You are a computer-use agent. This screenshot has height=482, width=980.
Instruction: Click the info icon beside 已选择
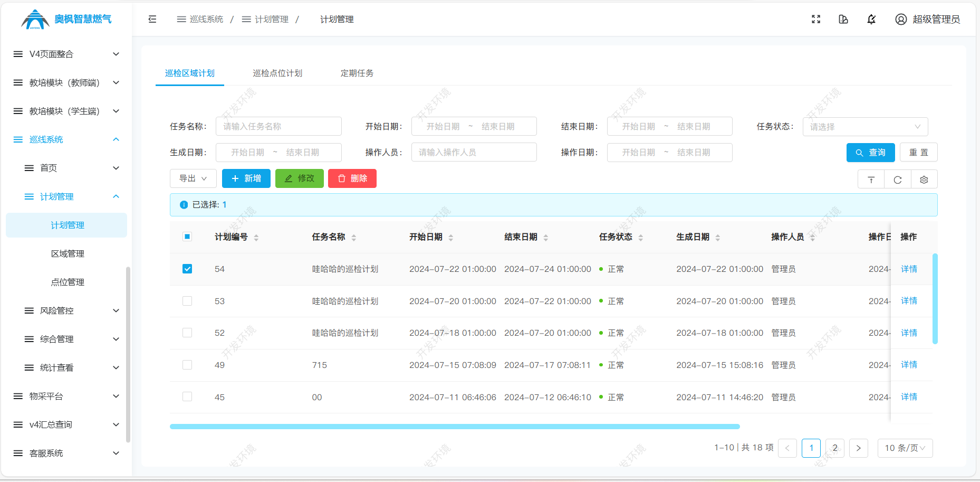pos(184,205)
